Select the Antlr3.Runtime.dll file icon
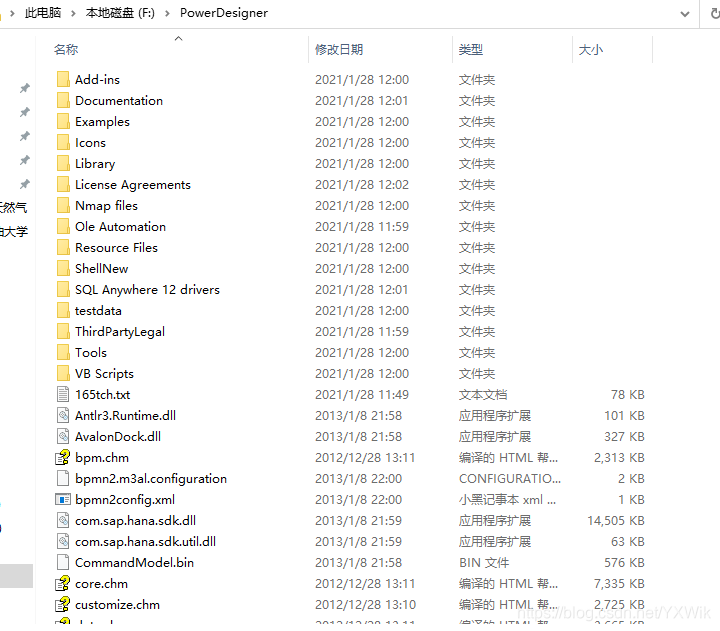720x631 pixels. (63, 416)
